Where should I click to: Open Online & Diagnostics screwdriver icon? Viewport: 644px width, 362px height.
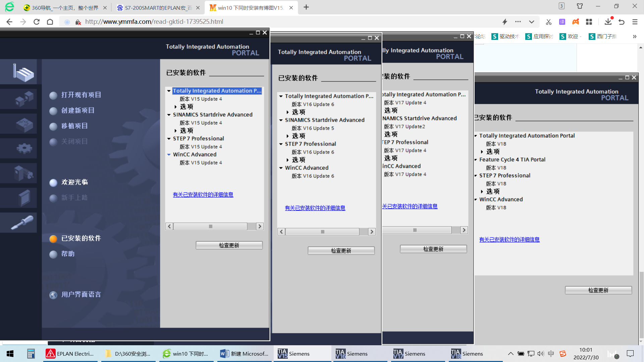23,223
